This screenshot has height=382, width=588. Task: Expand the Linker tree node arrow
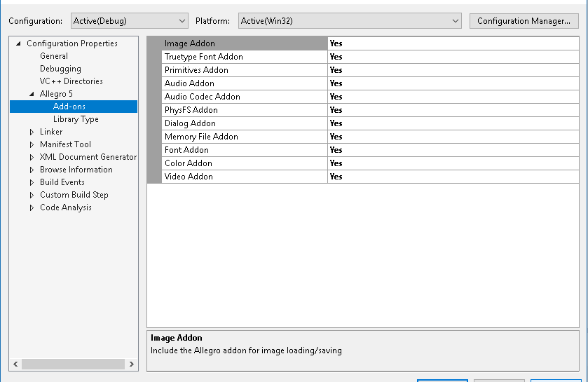click(32, 132)
